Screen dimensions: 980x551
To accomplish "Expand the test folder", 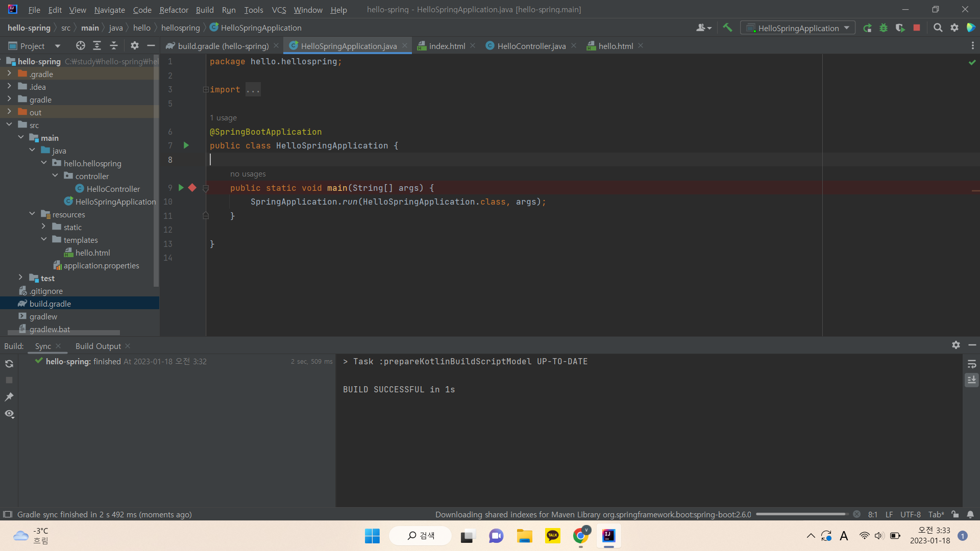I will coord(21,278).
